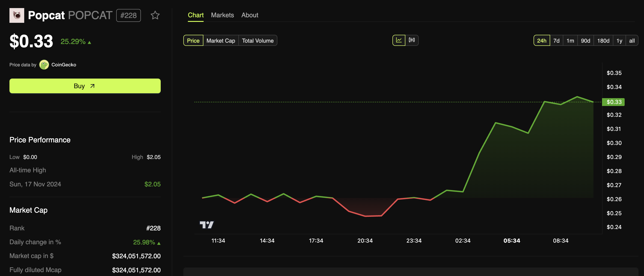The height and width of the screenshot is (276, 644).
Task: Click the Popcat star/favorite icon
Action: click(155, 15)
